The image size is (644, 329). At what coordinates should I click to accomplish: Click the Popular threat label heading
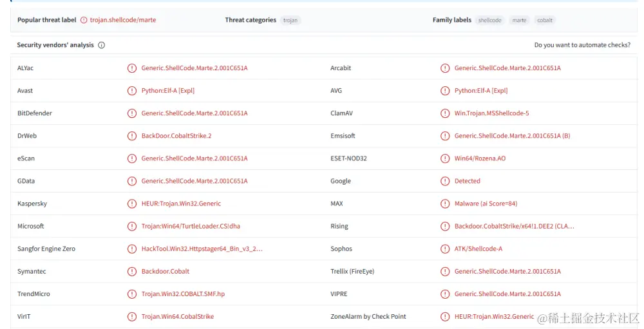point(47,20)
